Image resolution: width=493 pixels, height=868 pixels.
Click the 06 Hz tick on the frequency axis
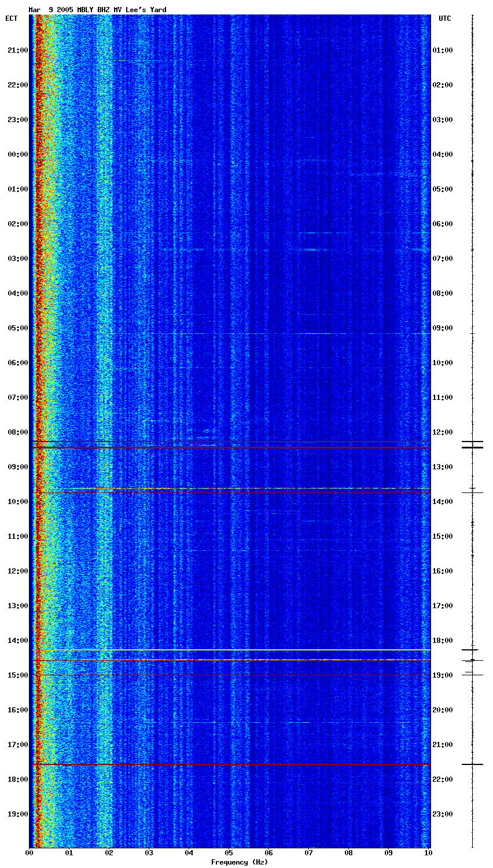[x=269, y=853]
